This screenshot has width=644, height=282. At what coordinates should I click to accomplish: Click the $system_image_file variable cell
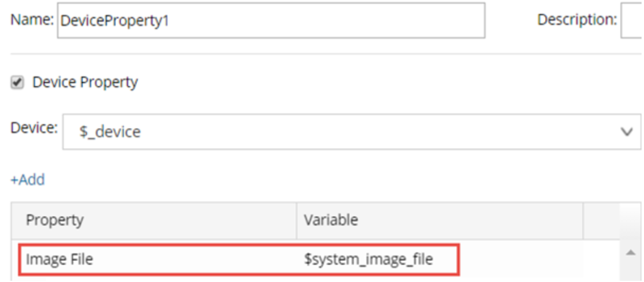tap(368, 259)
